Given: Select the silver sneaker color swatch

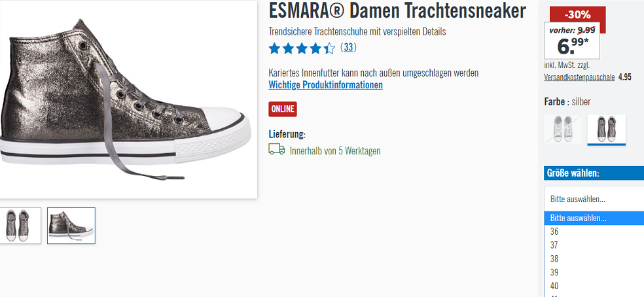Looking at the screenshot, I should point(606,130).
